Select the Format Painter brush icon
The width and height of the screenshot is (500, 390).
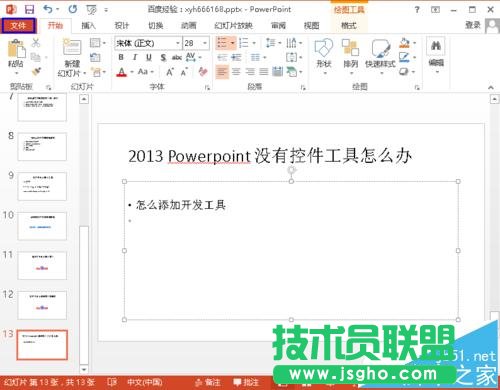pyautogui.click(x=36, y=71)
